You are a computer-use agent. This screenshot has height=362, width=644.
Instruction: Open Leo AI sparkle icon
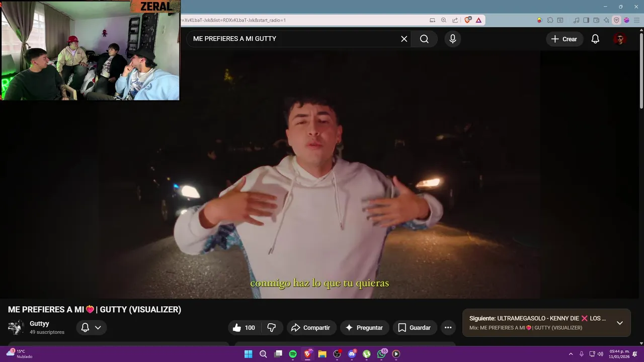(x=606, y=20)
